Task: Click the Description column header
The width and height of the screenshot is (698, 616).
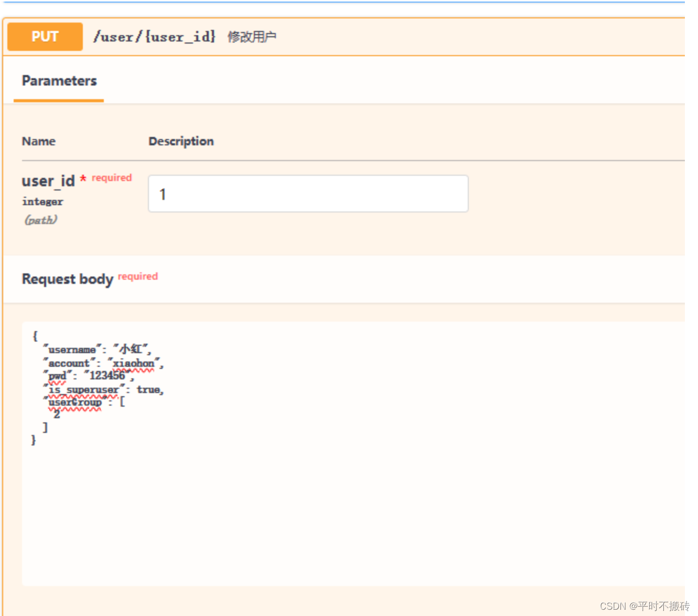Action: 181,141
